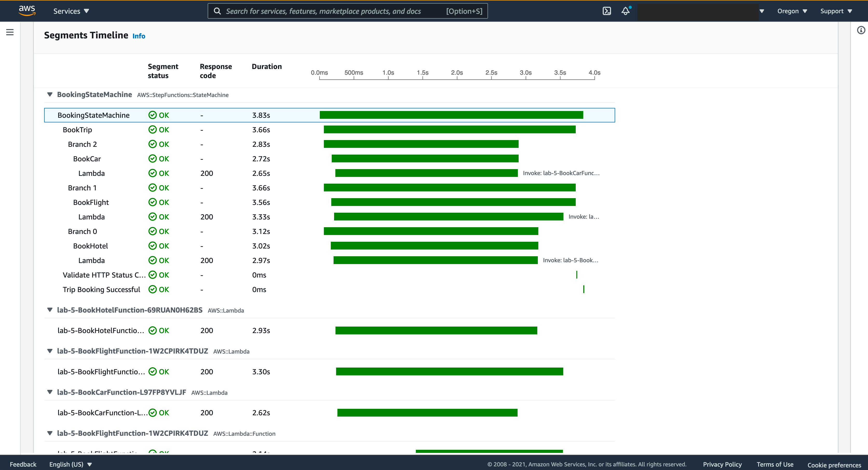Image resolution: width=868 pixels, height=470 pixels.
Task: Click the Feedback link in footer
Action: coord(23,464)
